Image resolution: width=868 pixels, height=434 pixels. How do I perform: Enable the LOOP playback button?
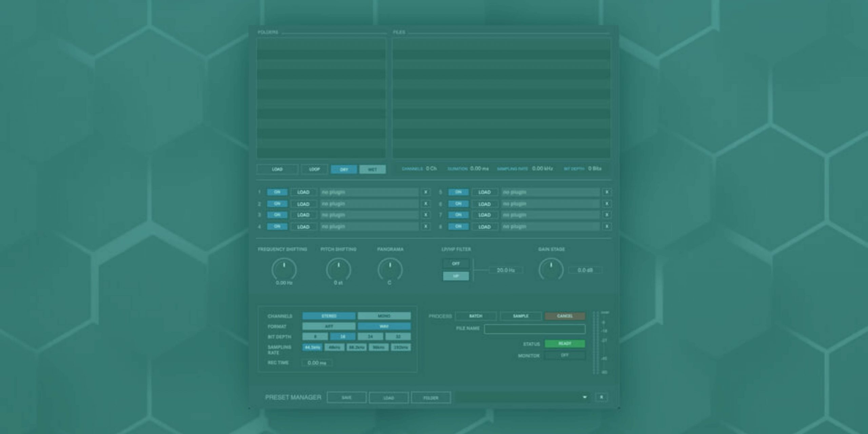[314, 169]
